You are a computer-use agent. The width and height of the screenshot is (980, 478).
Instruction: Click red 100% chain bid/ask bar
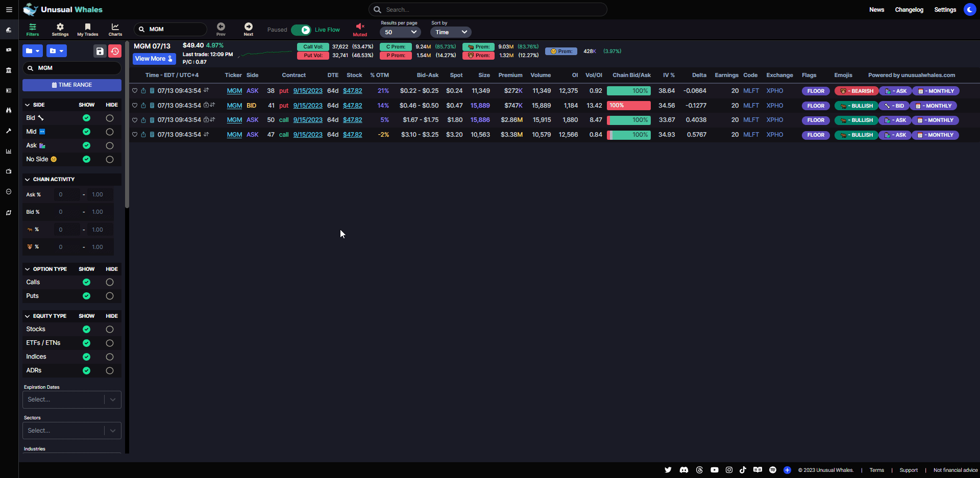click(629, 106)
